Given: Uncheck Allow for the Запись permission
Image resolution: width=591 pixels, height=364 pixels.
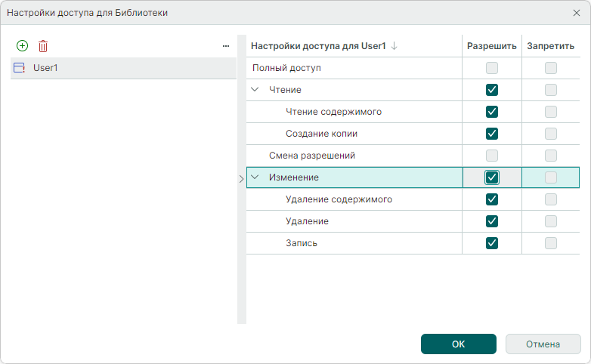Looking at the screenshot, I should pyautogui.click(x=492, y=243).
